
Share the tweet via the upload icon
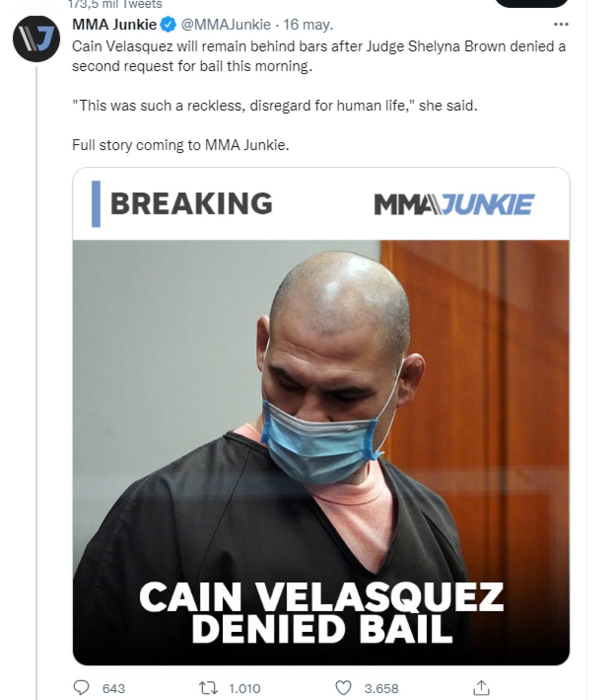[481, 687]
